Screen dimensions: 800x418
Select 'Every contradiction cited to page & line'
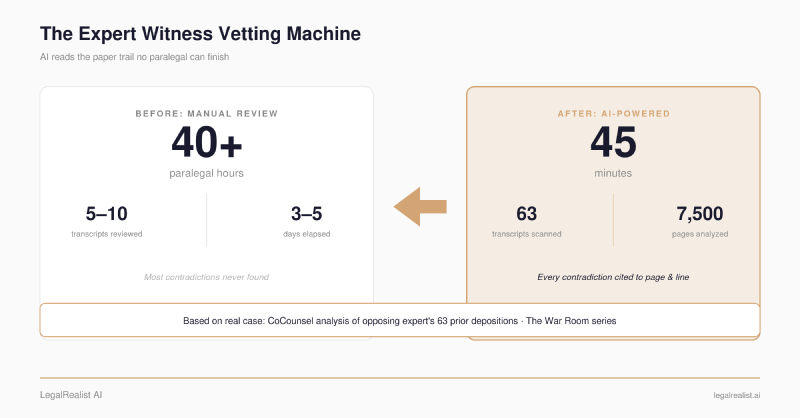[613, 277]
